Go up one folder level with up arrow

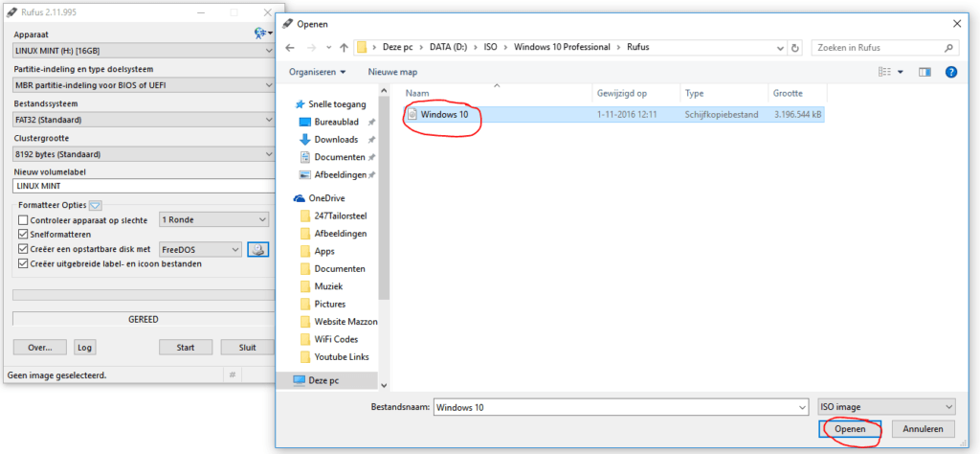[344, 48]
